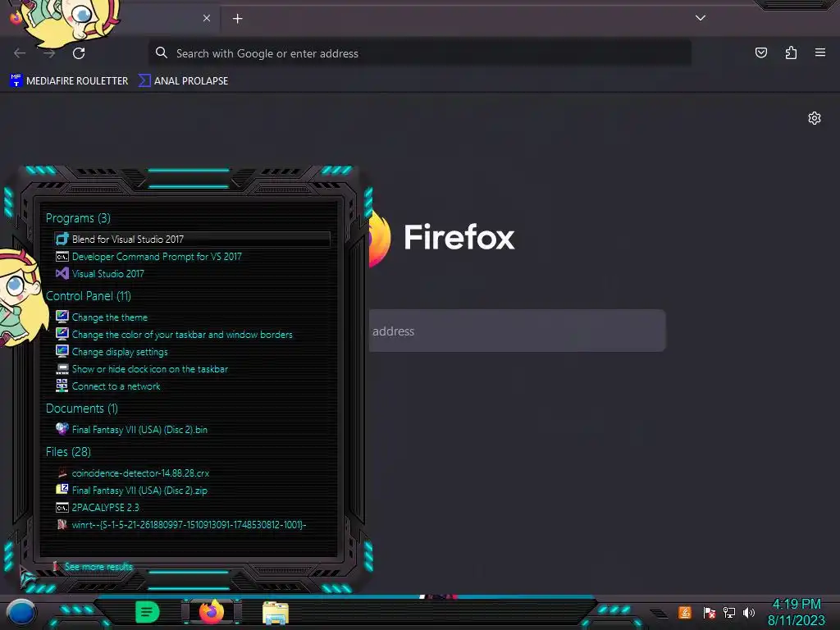
Task: Click the orange tray application icon
Action: tap(685, 612)
